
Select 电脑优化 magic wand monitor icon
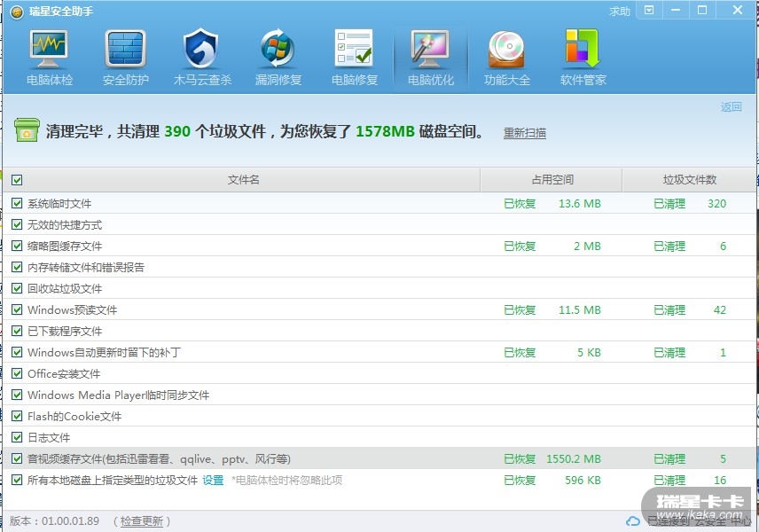tap(430, 49)
